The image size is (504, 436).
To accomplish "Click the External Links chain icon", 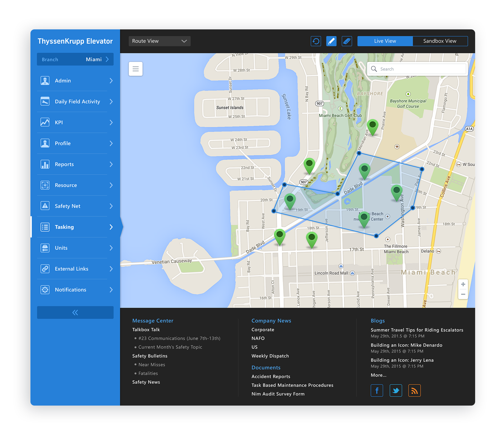I will click(45, 269).
